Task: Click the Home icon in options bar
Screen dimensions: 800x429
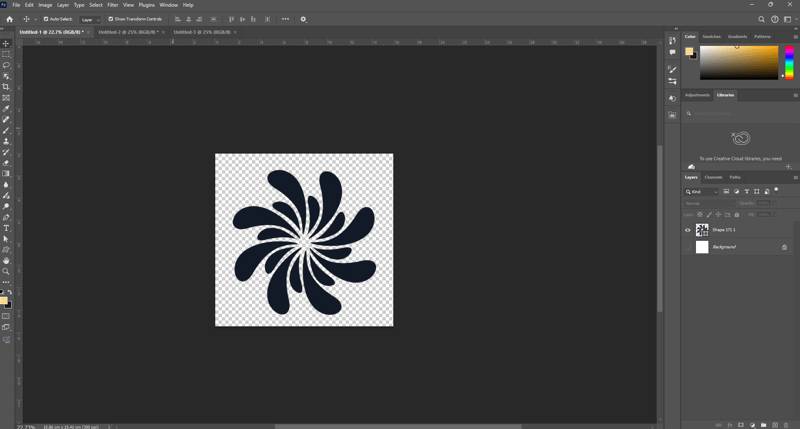Action: 10,19
